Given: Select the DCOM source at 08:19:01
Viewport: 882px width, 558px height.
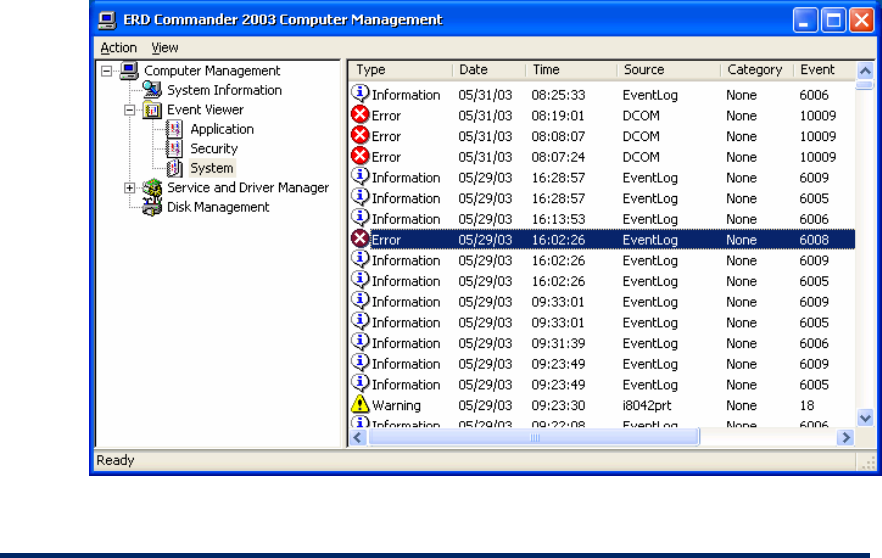Looking at the screenshot, I should coord(641,116).
